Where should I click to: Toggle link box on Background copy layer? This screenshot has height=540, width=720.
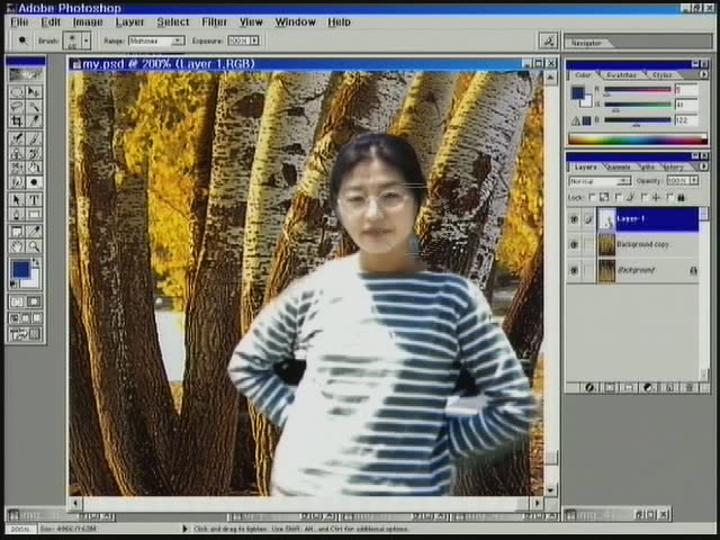pos(589,245)
